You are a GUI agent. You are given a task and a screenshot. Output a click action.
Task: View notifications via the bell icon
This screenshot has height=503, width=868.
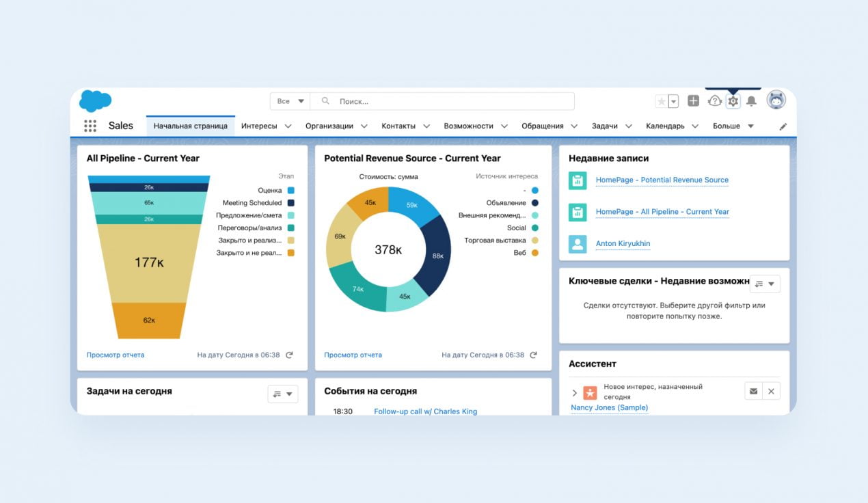[752, 100]
